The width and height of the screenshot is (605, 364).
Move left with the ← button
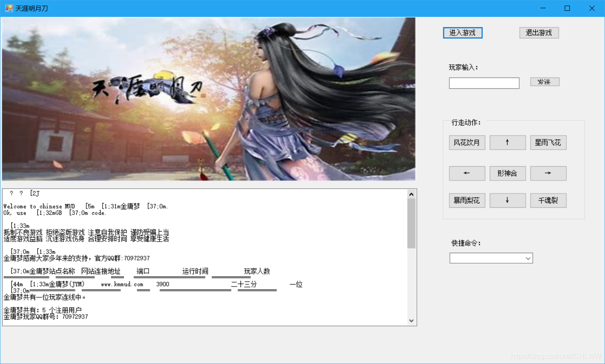click(467, 173)
